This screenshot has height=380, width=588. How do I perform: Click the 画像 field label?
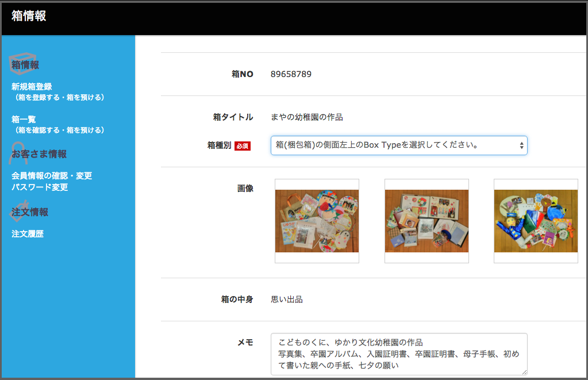pos(245,189)
